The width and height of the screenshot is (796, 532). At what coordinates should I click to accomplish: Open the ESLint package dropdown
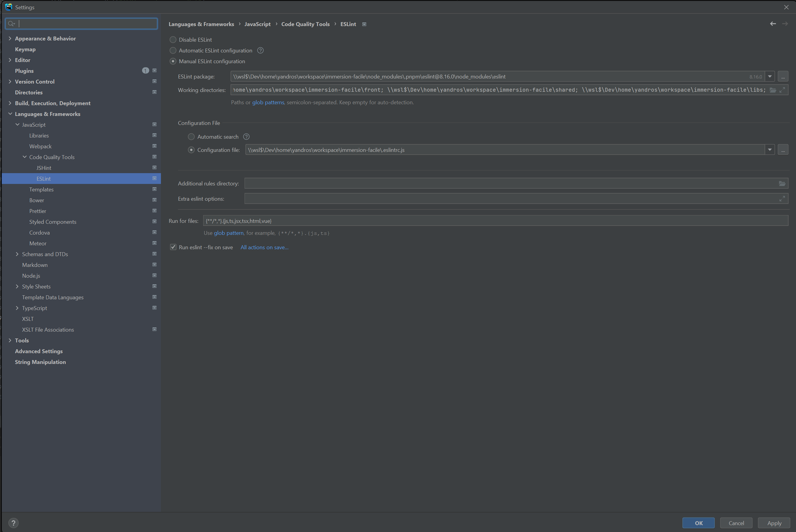(x=770, y=77)
